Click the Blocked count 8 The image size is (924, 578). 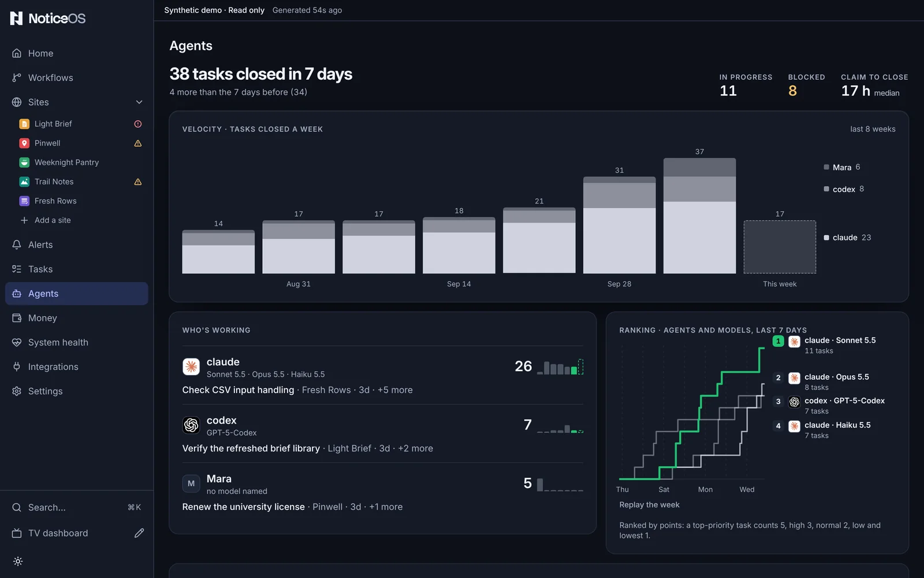pos(792,91)
